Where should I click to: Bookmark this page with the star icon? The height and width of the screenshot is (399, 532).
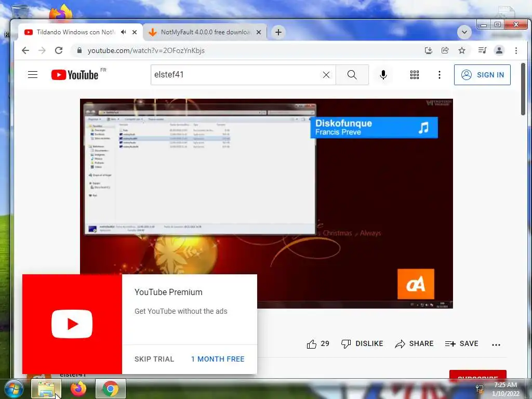click(462, 50)
